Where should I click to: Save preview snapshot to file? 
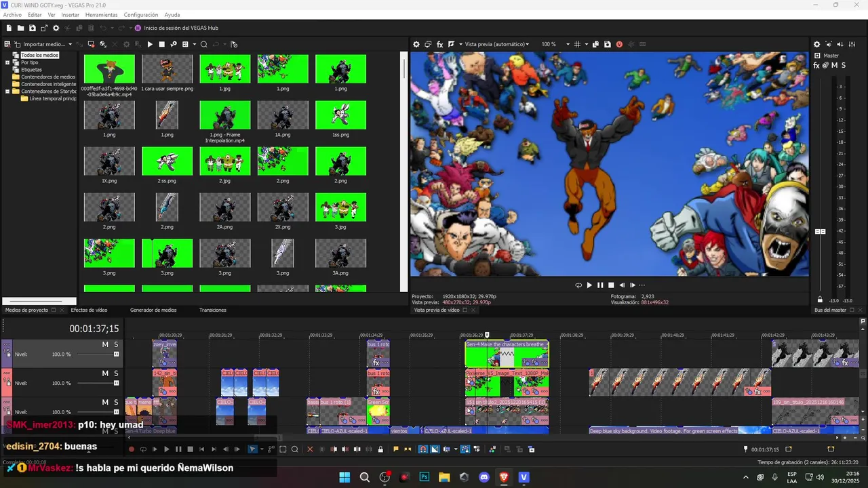tap(608, 44)
